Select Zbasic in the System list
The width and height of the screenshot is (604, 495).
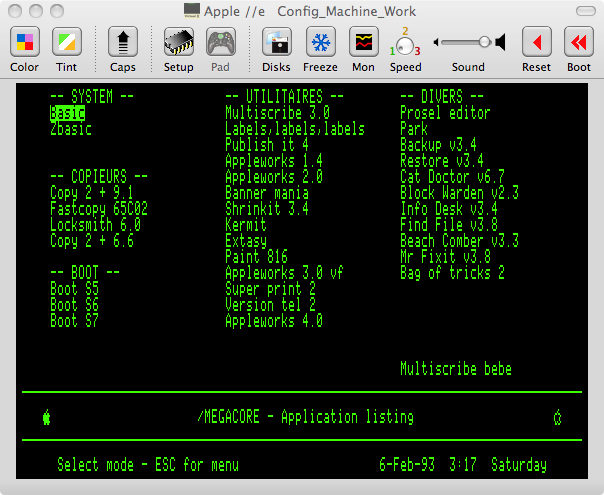point(71,129)
